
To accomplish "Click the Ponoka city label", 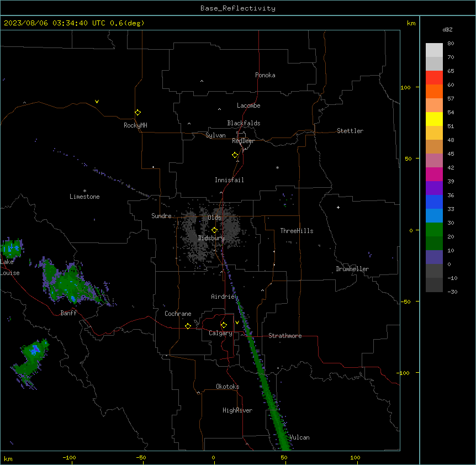I will 265,75.
